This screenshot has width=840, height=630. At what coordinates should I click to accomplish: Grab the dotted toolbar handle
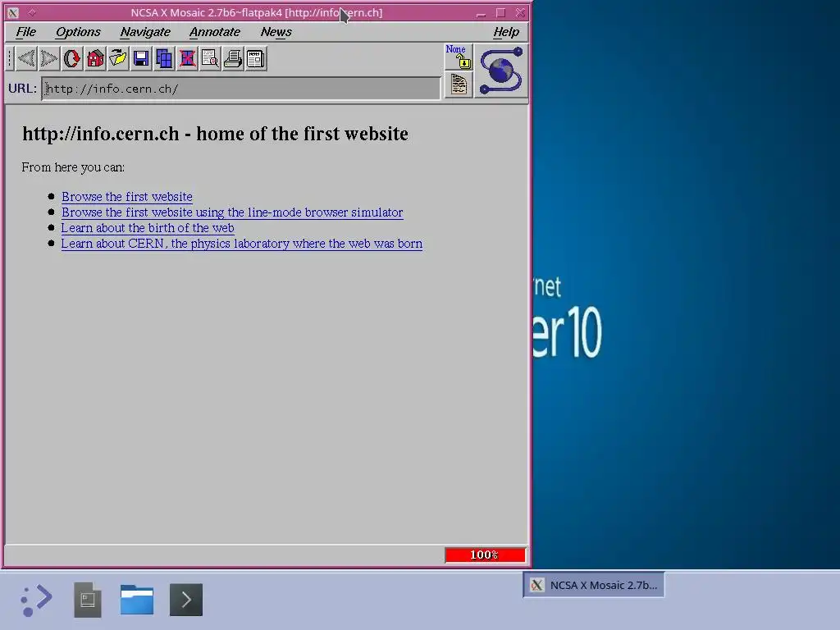coord(10,58)
